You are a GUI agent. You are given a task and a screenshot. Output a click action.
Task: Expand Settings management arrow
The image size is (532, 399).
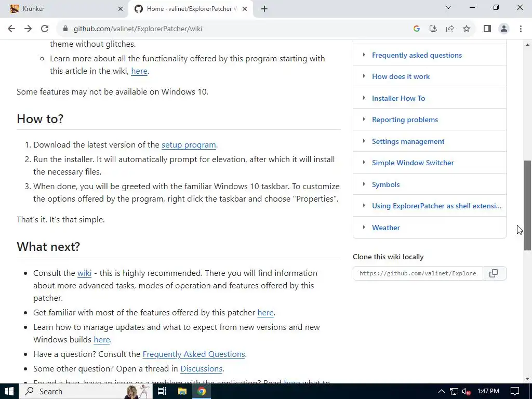[364, 141]
